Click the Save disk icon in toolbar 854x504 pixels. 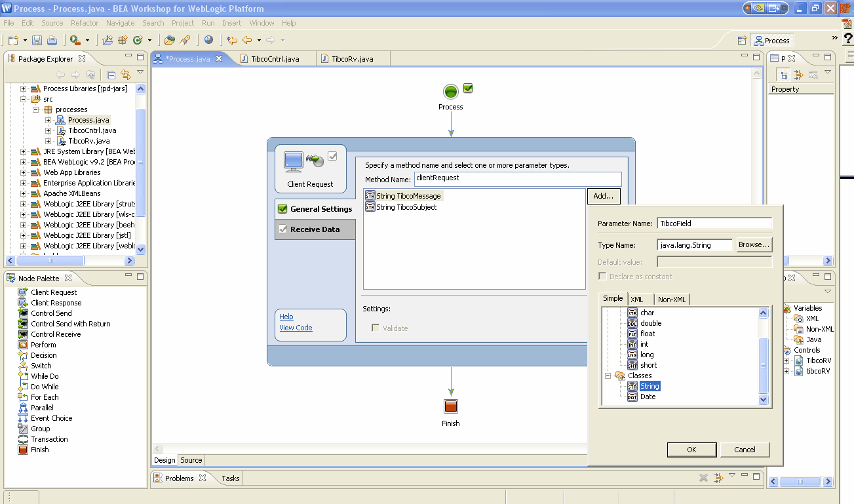click(37, 40)
